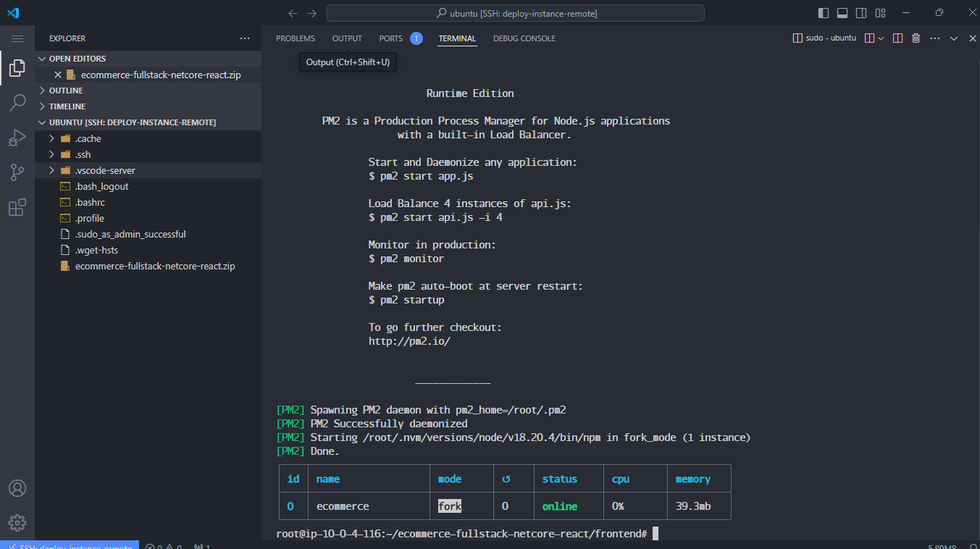Screen dimensions: 980x549
Task: Go forward using the title bar arrow
Action: tap(312, 13)
